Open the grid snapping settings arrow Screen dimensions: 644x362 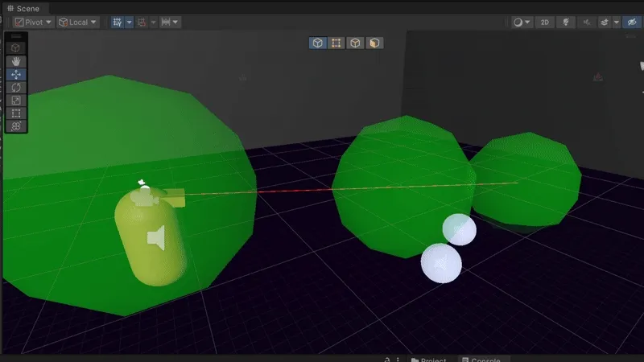click(153, 23)
